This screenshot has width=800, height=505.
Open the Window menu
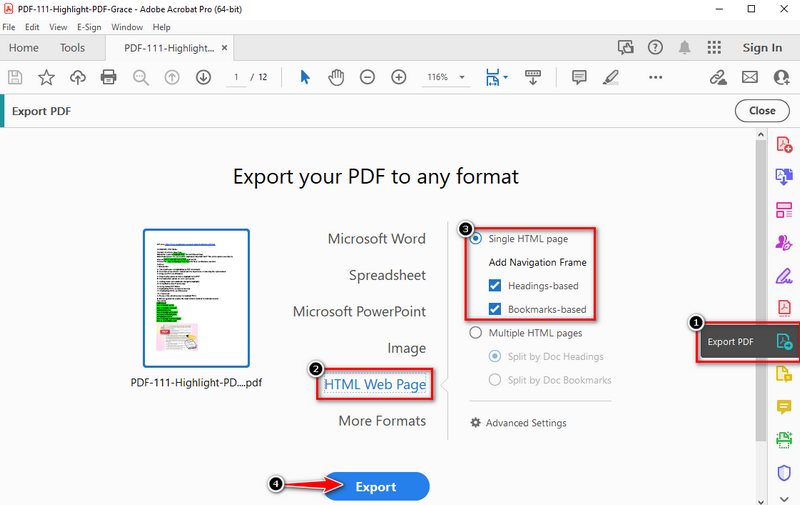[x=127, y=27]
